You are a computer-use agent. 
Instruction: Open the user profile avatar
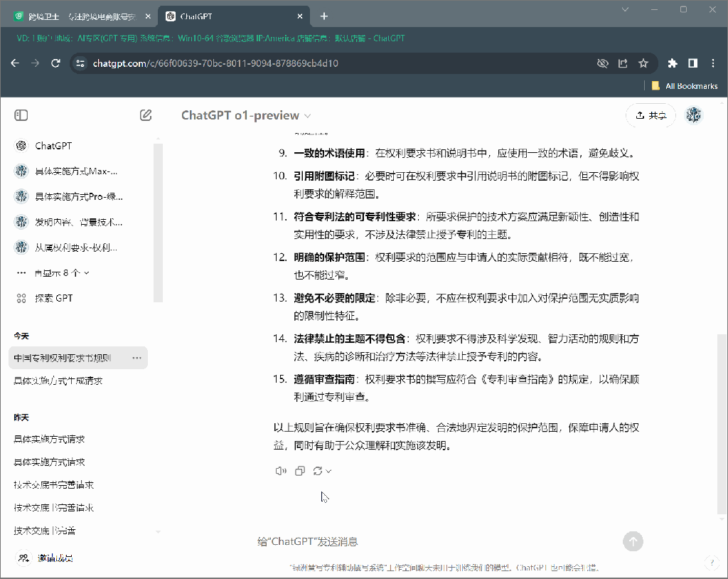pyautogui.click(x=694, y=115)
